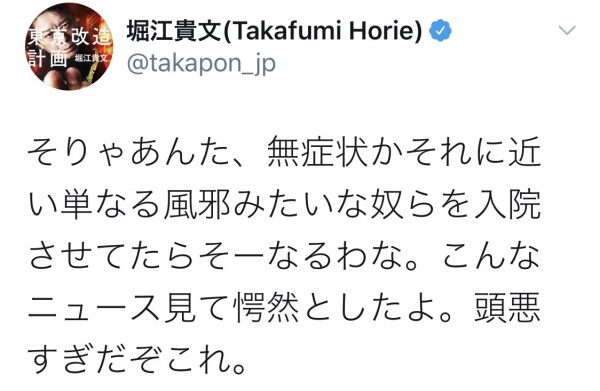Select the tweet's first line starting そりゃあんた

(284, 152)
